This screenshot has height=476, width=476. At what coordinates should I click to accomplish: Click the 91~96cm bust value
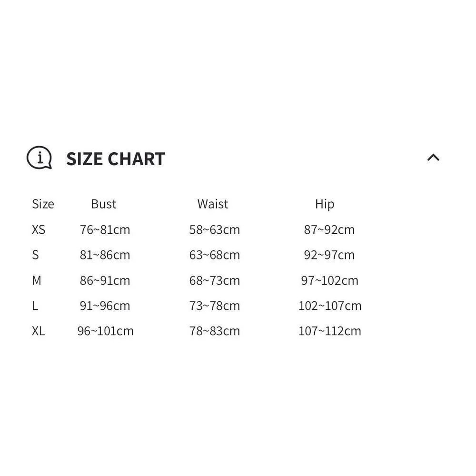point(105,306)
